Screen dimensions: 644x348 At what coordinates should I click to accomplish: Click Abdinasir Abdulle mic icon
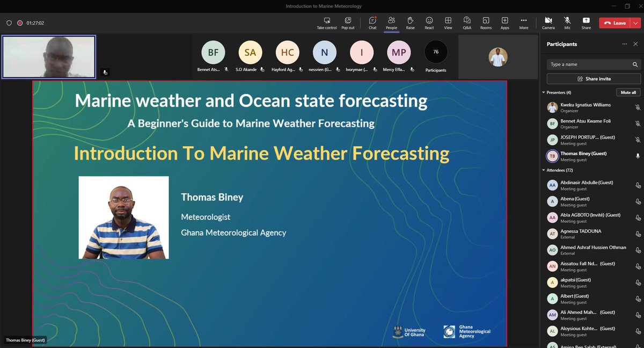pos(638,185)
